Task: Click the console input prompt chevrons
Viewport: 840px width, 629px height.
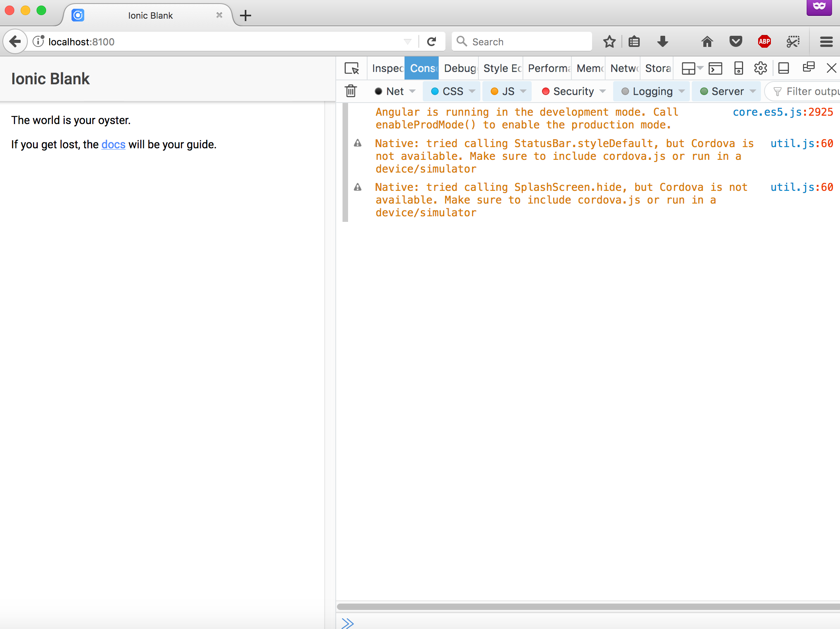Action: (x=348, y=623)
